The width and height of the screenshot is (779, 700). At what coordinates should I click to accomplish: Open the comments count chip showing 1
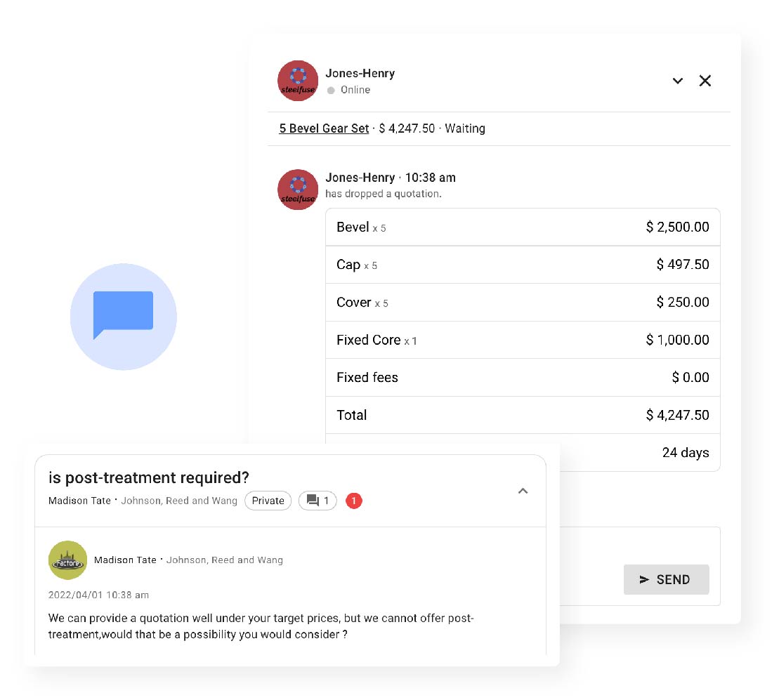point(318,501)
